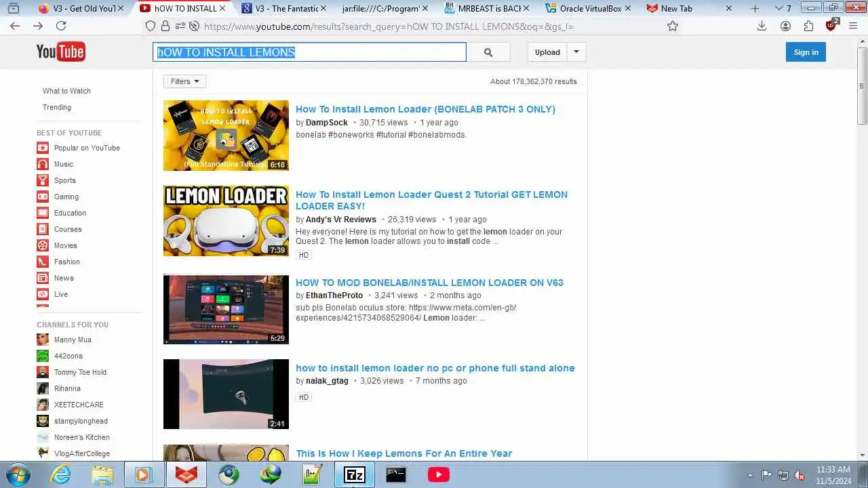Open the 5:29 BONELAB video thumbnail
This screenshot has width=868, height=488.
click(226, 309)
